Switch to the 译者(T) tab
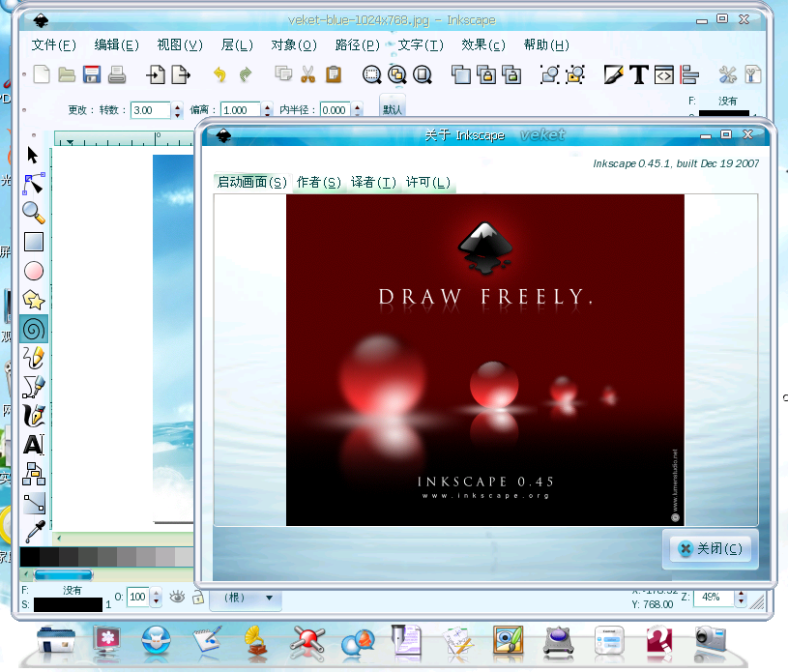The height and width of the screenshot is (672, 788). [x=373, y=182]
